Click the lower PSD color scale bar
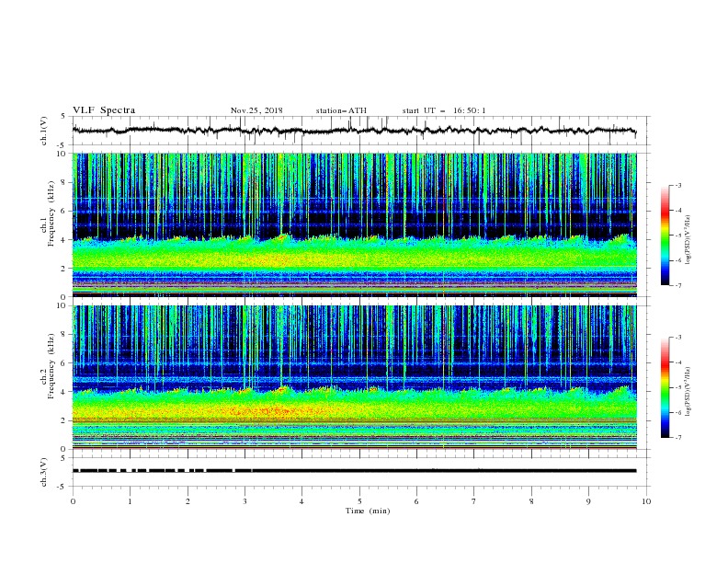The height and width of the screenshot is (563, 728). point(665,387)
